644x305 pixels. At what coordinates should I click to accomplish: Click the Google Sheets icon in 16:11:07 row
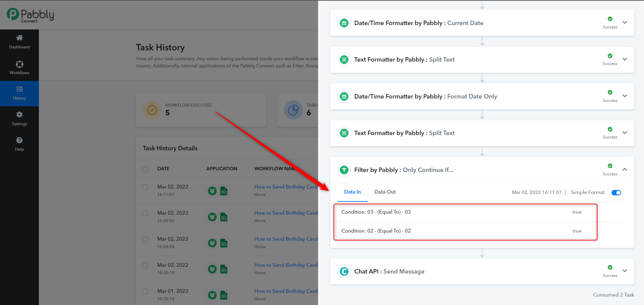pos(224,191)
